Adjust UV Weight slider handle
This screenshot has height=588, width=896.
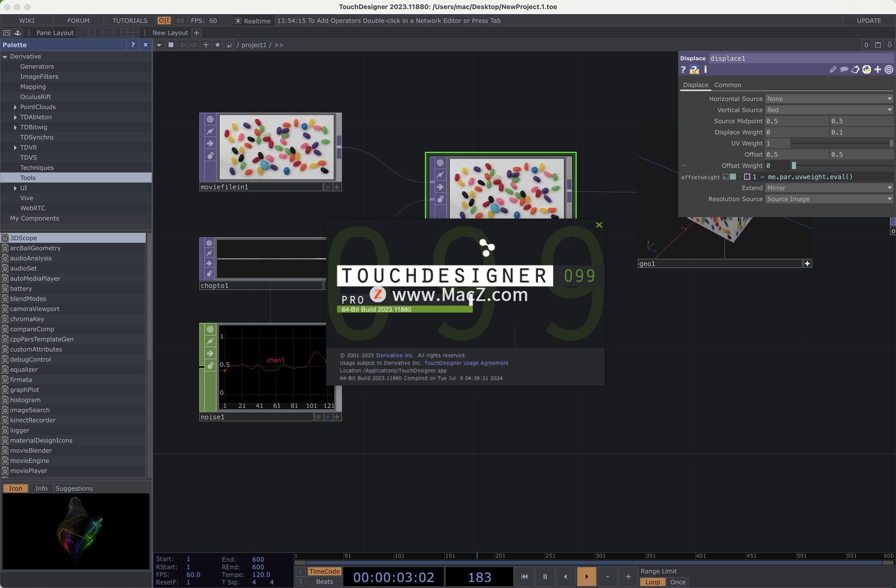coord(891,143)
